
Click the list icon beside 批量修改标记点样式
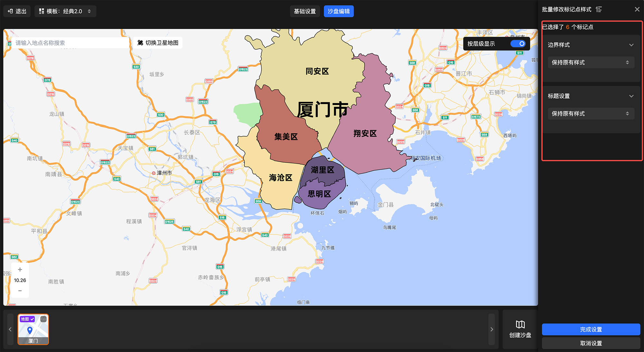[x=599, y=9]
